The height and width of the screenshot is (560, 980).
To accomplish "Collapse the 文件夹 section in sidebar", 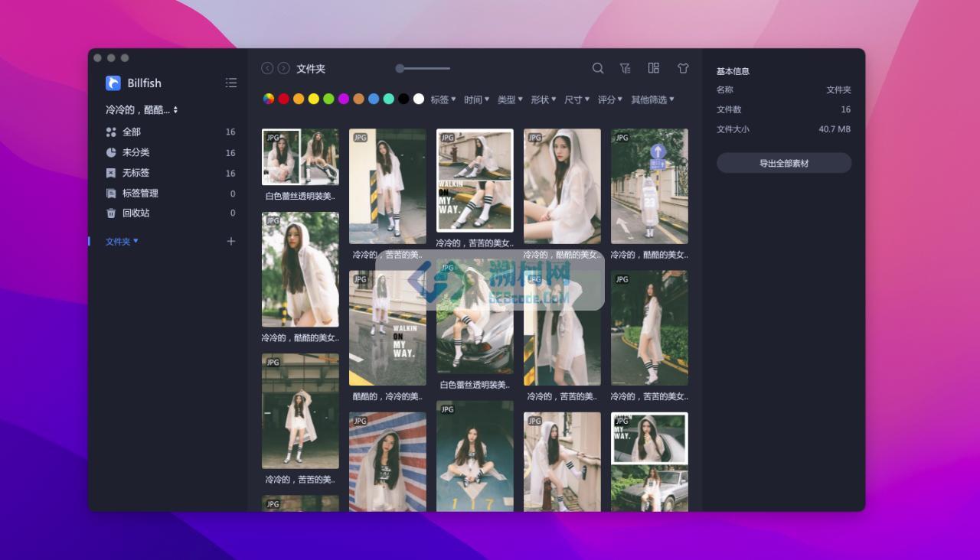I will coord(122,241).
